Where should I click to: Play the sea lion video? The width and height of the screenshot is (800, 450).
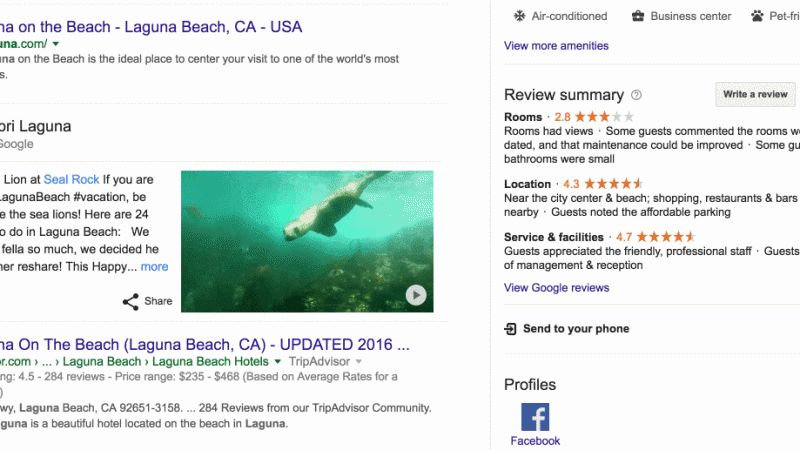click(416, 295)
